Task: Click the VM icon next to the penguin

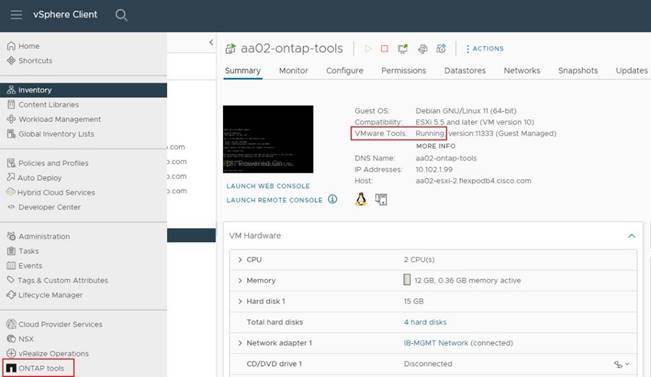Action: pos(381,199)
